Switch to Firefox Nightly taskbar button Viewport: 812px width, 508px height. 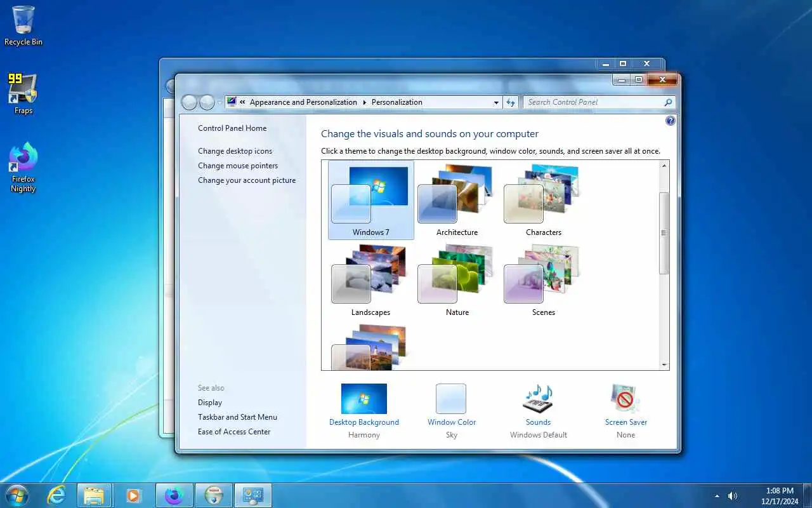click(173, 495)
